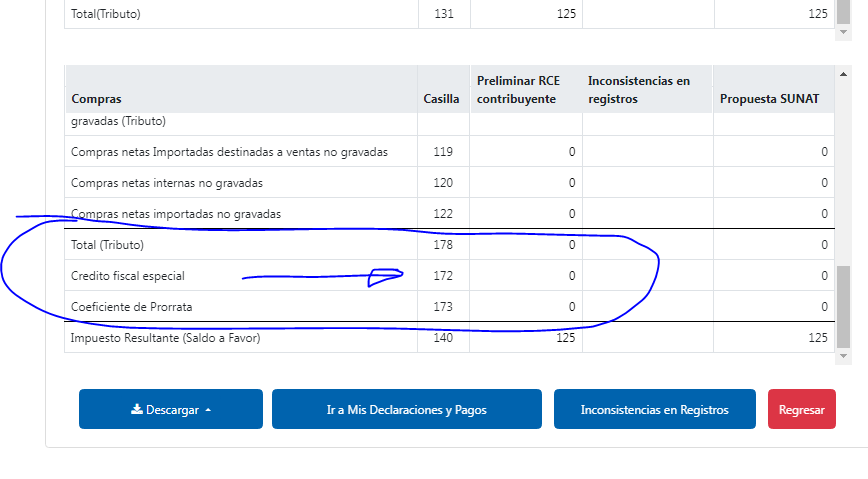Click the Casilla column header

click(x=442, y=100)
